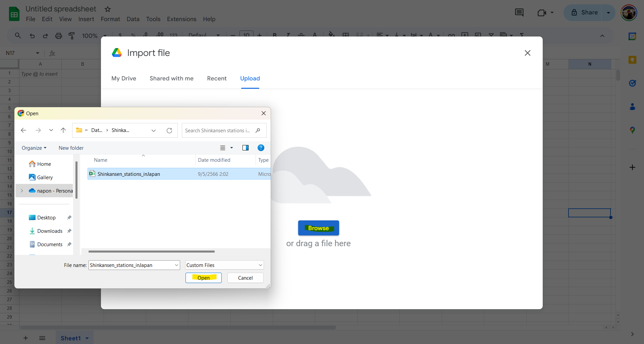Select the Shinkansen_stations_inJapan file
The image size is (644, 344).
click(128, 174)
